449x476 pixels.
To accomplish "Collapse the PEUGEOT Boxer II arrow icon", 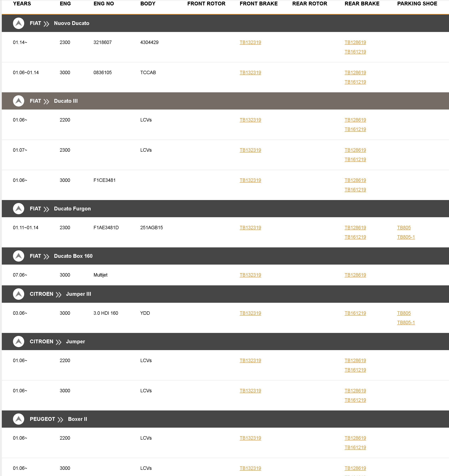I will point(18,419).
